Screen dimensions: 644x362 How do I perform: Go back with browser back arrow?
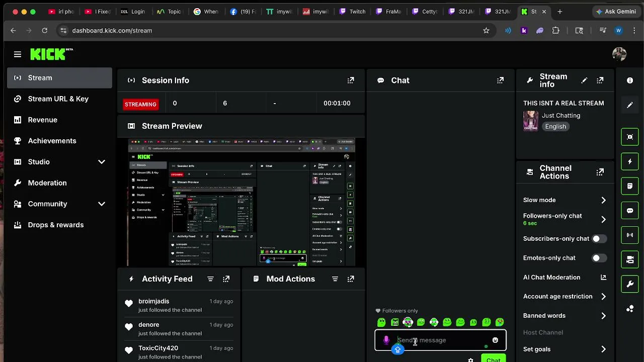[14, 31]
